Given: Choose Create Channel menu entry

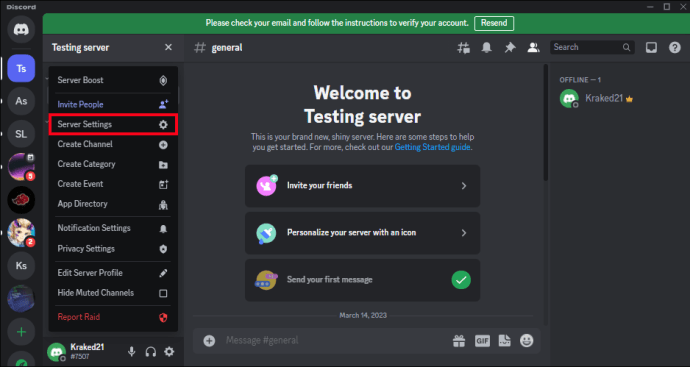Looking at the screenshot, I should (x=113, y=144).
